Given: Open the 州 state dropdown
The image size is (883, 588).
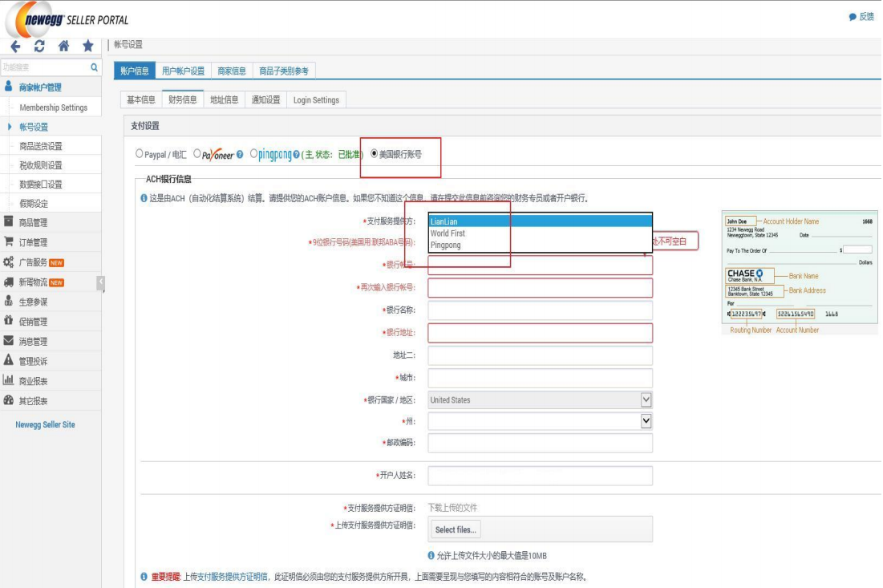Looking at the screenshot, I should (x=540, y=421).
